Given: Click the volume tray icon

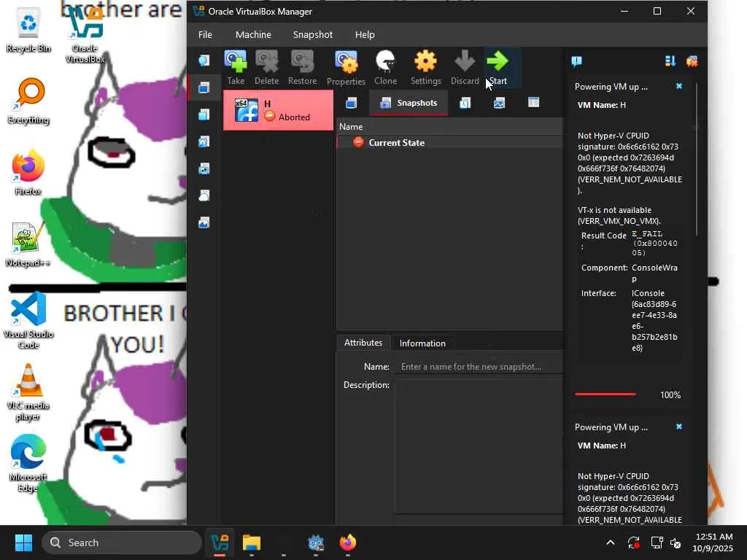Looking at the screenshot, I should [x=676, y=542].
